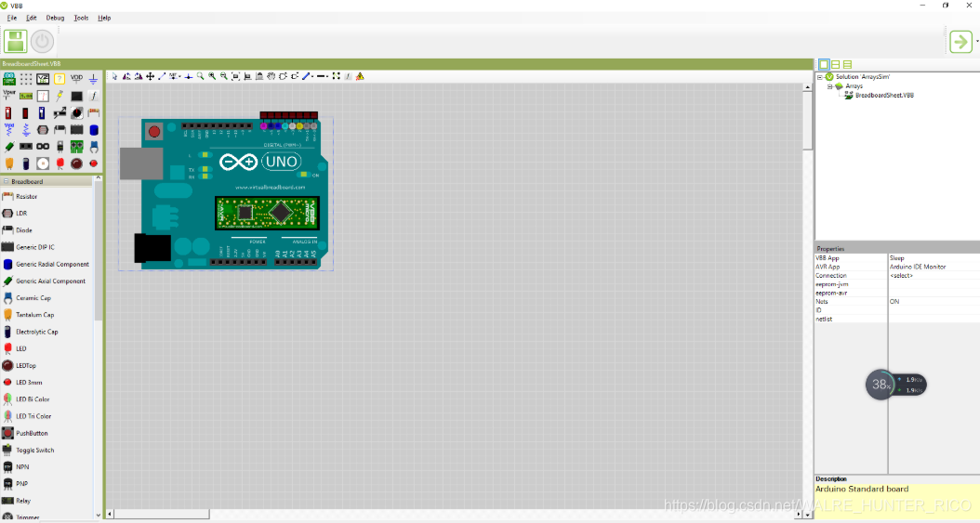Screen dimensions: 980x523
Task: Click the plain magnifier zoom tool
Action: click(x=201, y=76)
